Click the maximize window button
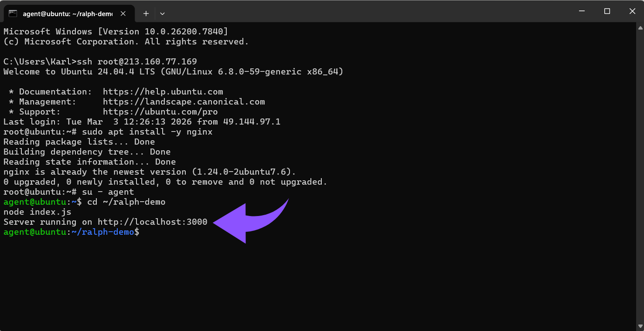 [x=607, y=11]
